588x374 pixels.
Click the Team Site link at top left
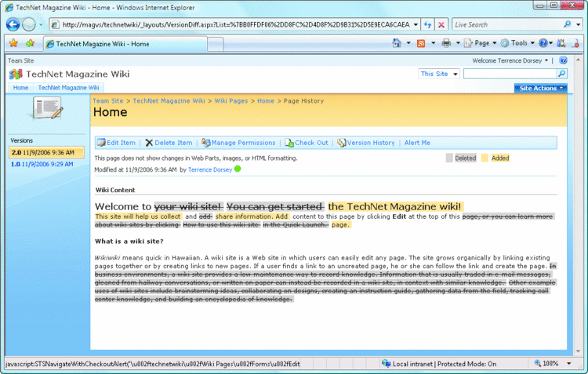click(21, 60)
